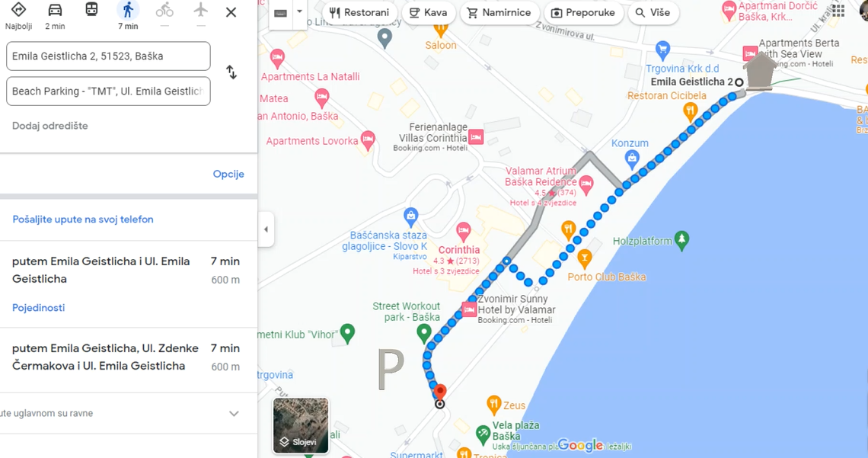868x458 pixels.
Task: Select the walking travel mode icon
Action: (x=128, y=11)
